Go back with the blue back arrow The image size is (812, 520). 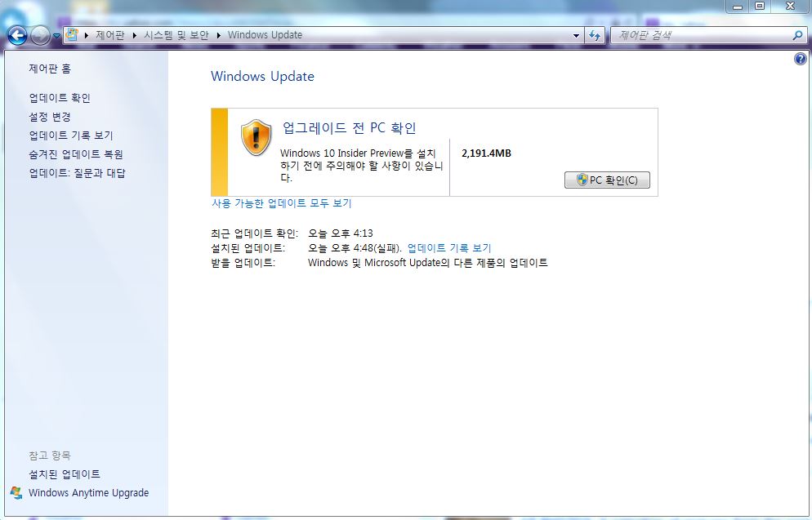tap(17, 36)
